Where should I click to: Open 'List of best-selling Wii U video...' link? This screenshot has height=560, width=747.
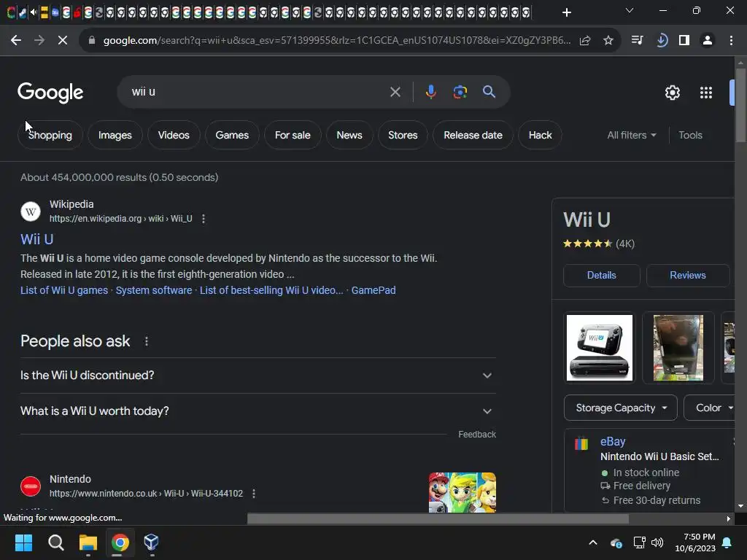[271, 290]
